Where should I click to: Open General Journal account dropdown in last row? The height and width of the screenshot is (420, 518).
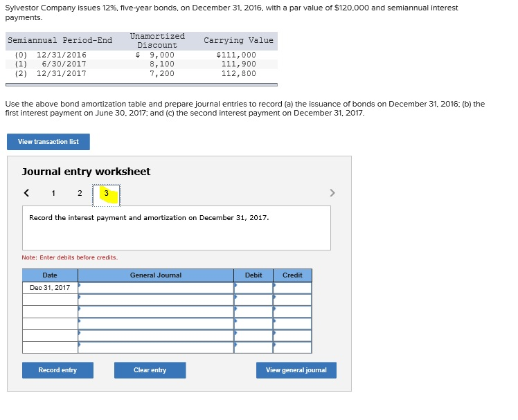pyautogui.click(x=156, y=347)
